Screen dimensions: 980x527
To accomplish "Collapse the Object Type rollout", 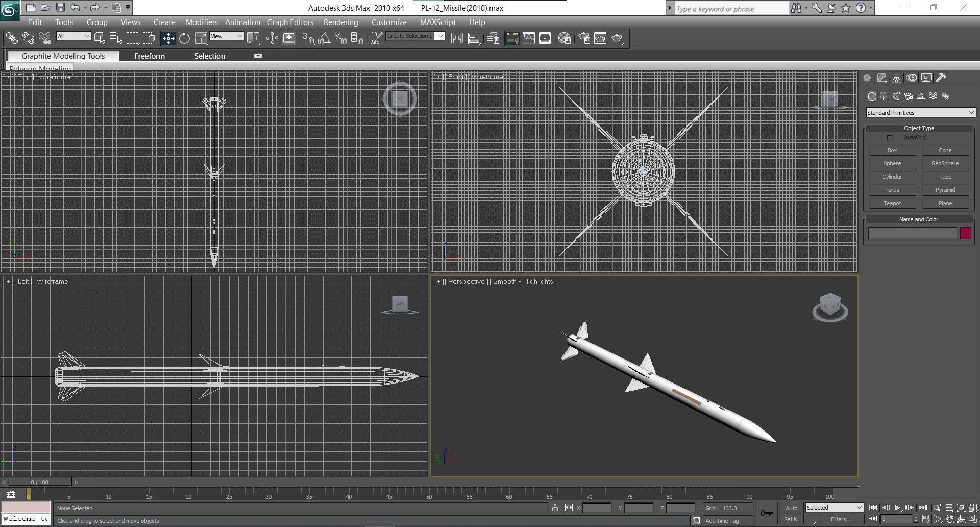I will tap(919, 128).
